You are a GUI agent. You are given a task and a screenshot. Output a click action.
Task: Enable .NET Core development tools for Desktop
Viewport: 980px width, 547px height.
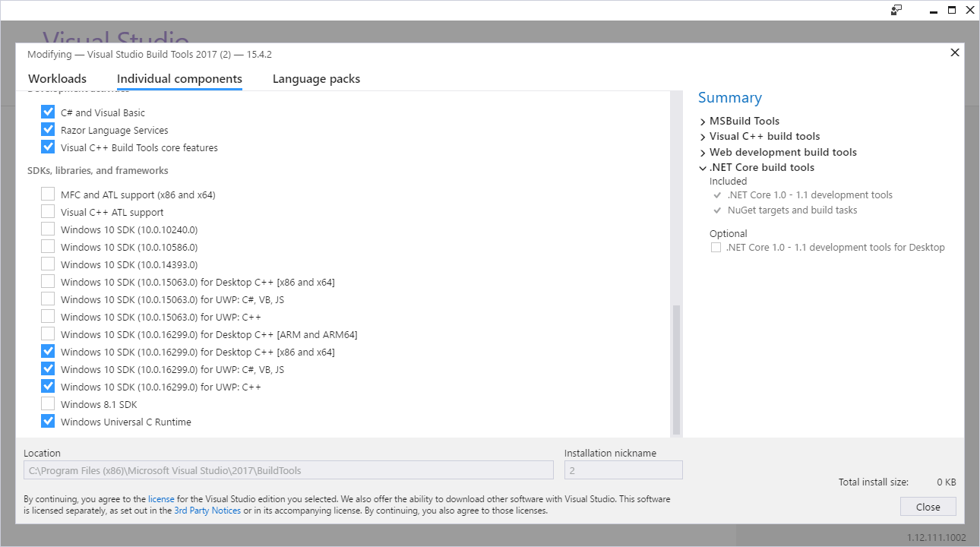point(715,247)
